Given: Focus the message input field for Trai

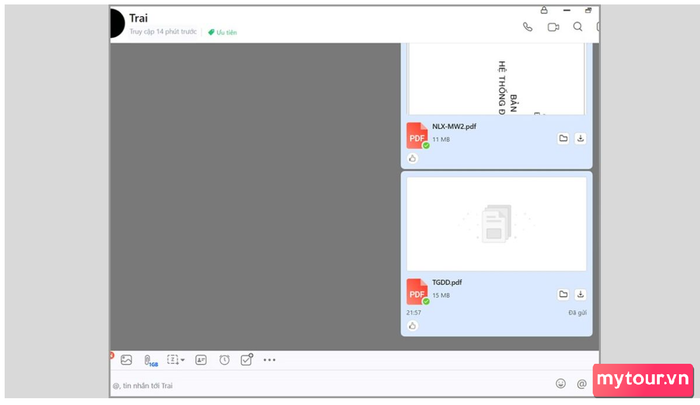Looking at the screenshot, I should [300, 384].
